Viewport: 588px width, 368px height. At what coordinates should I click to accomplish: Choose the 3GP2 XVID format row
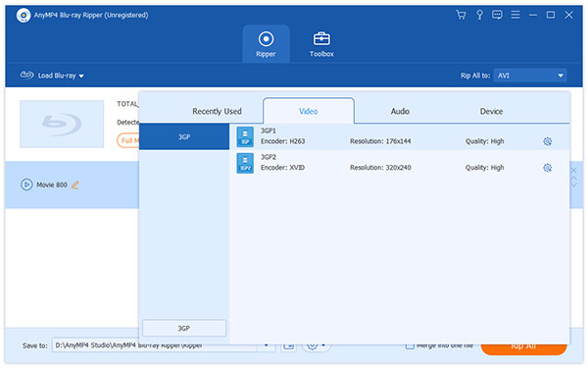coord(400,163)
